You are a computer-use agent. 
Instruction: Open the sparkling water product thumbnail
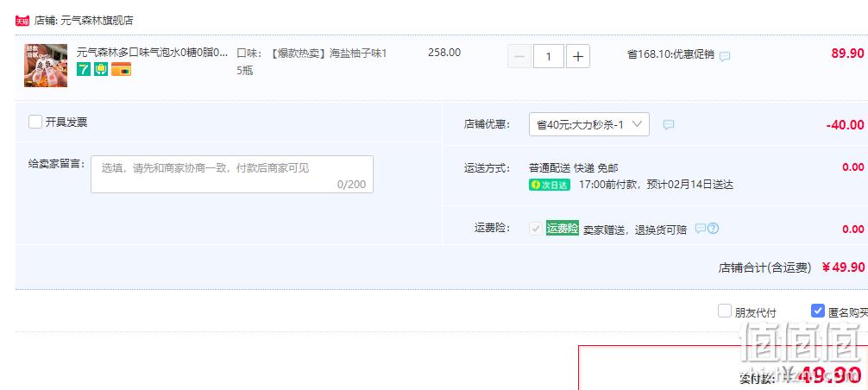pos(46,66)
